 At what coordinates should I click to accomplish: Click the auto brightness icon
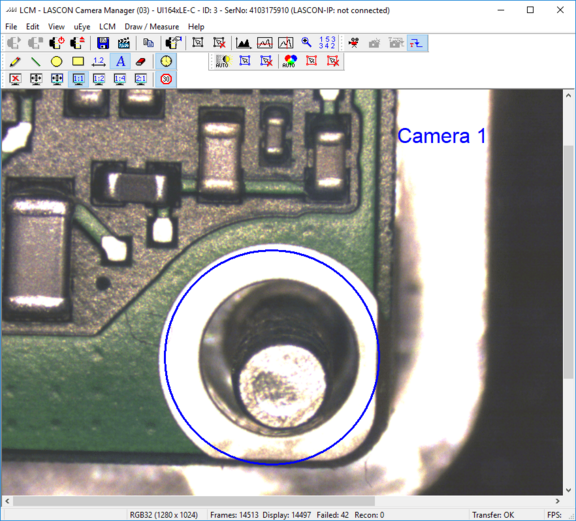pos(223,61)
